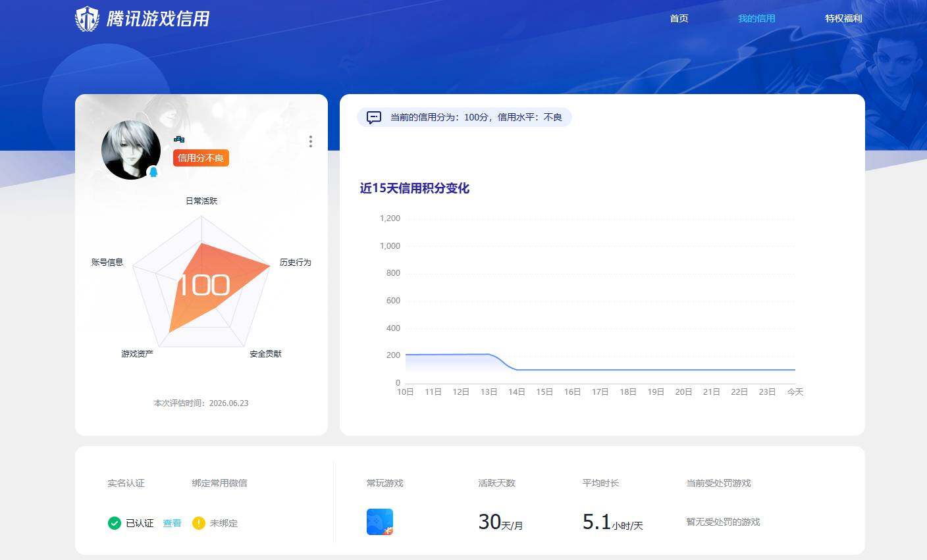The height and width of the screenshot is (560, 927).
Task: Click the 30天/月 active days value
Action: click(x=500, y=522)
